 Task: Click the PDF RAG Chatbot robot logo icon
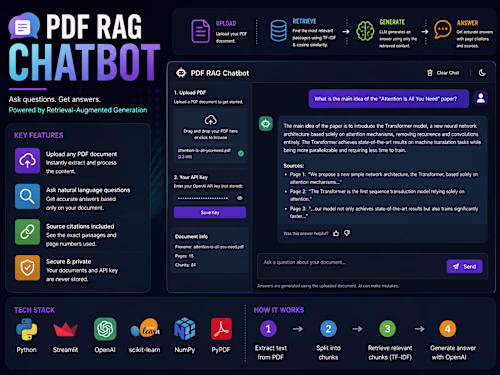tap(181, 73)
